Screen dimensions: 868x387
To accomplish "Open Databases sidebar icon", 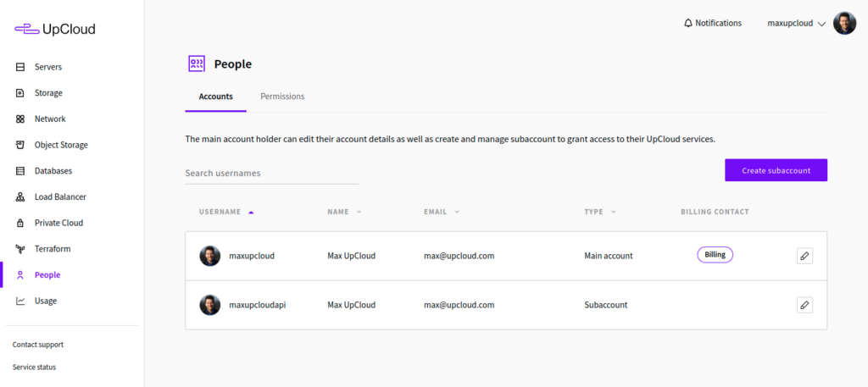I will [x=20, y=171].
